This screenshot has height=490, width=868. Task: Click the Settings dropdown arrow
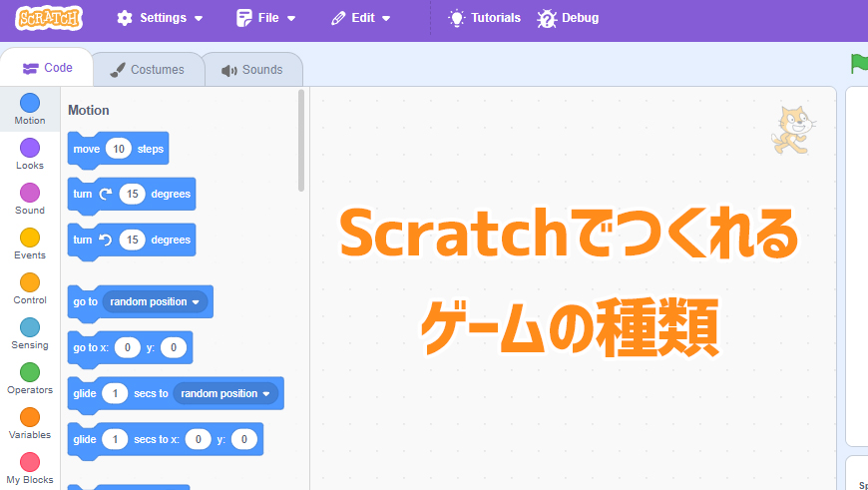click(199, 18)
